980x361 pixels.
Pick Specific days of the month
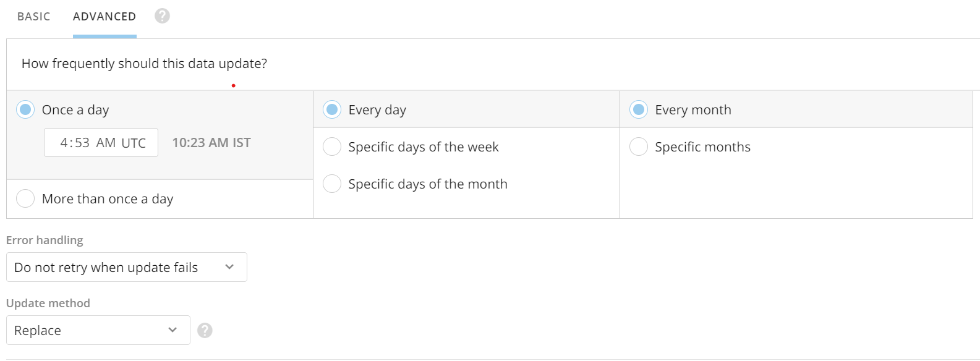[x=332, y=184]
